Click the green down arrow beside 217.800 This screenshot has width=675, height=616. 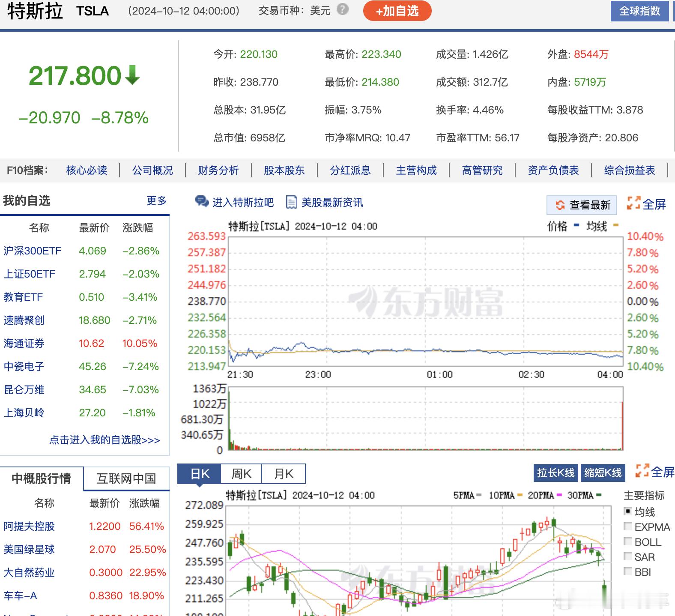tap(132, 75)
